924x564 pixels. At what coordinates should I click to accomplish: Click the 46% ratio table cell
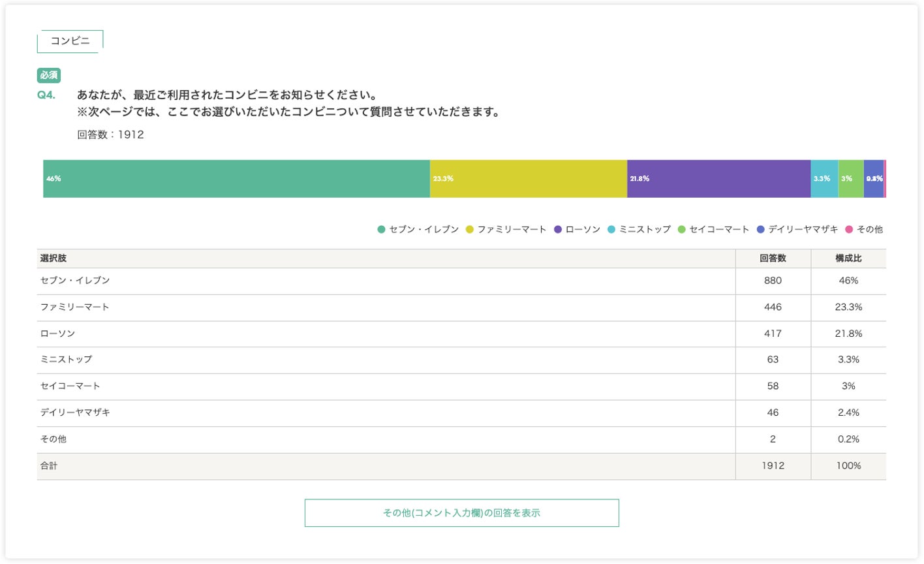pyautogui.click(x=848, y=281)
